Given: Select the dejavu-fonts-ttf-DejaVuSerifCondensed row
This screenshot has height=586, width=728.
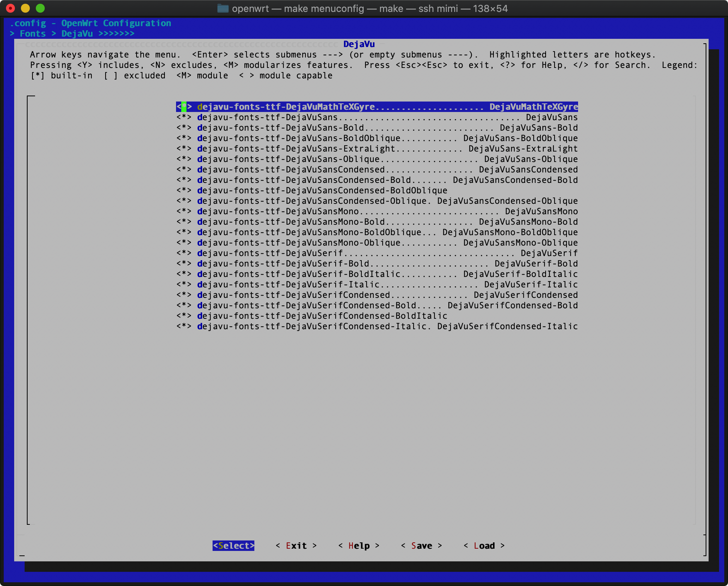Looking at the screenshot, I should [377, 295].
